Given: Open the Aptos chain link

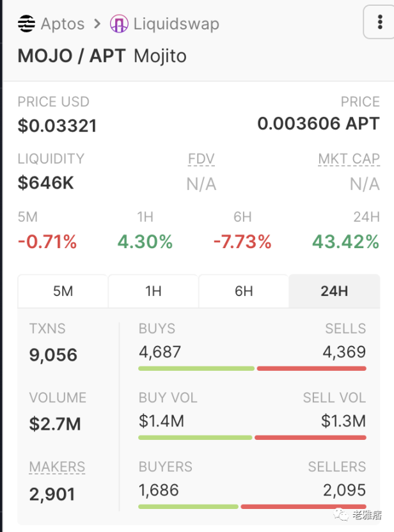Looking at the screenshot, I should (62, 24).
